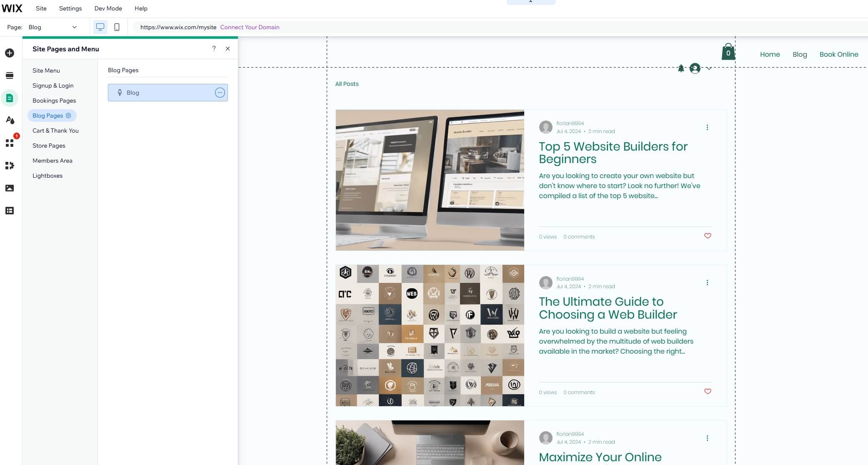The image size is (868, 465).
Task: Click author avatar on Ultimate Guide post
Action: pos(545,283)
